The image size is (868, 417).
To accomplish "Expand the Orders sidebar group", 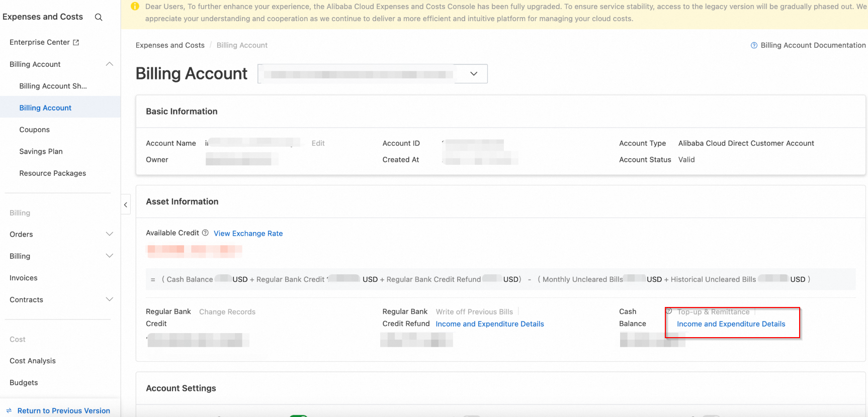I will [x=109, y=234].
